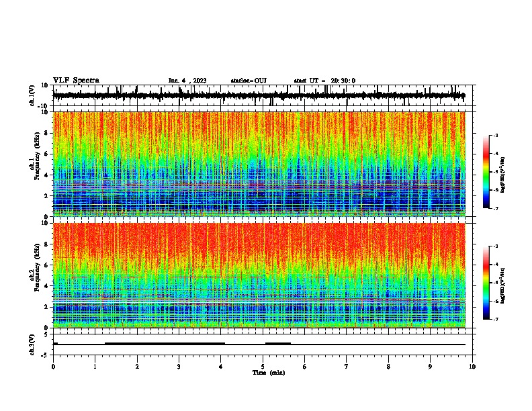Viewport: 532px width, 411px height.
Task: Click the time axis tick label "7"
Action: [x=347, y=366]
